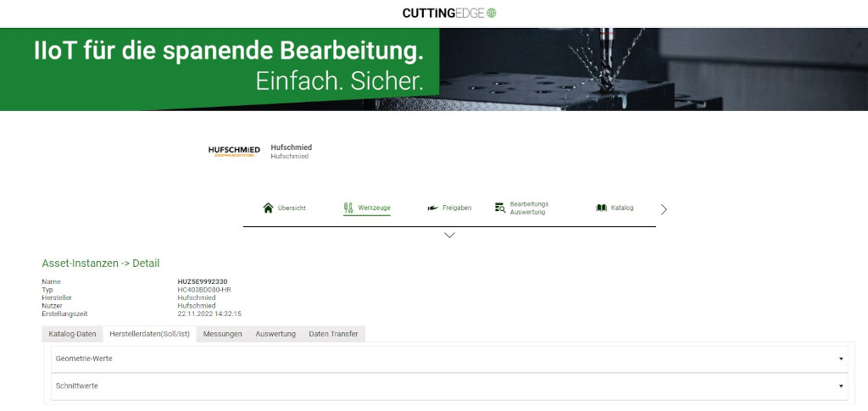Click the Bearbeitungs Auswertung search-list icon
868x411 pixels.
pyautogui.click(x=500, y=208)
